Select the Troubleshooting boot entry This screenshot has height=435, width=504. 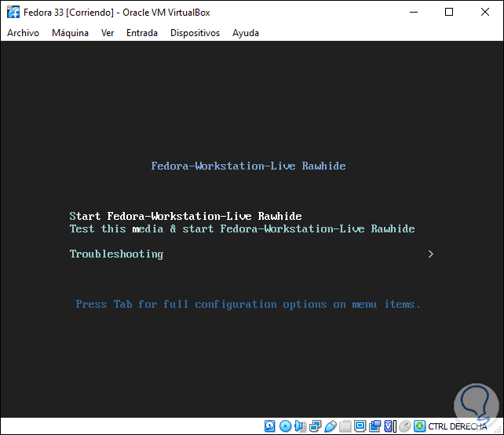tap(116, 254)
